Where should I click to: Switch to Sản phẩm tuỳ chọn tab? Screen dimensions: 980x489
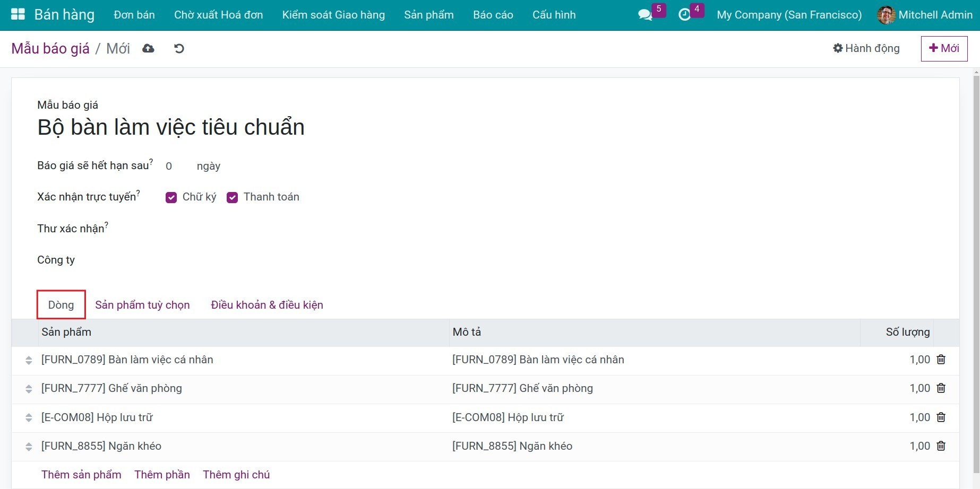point(142,305)
